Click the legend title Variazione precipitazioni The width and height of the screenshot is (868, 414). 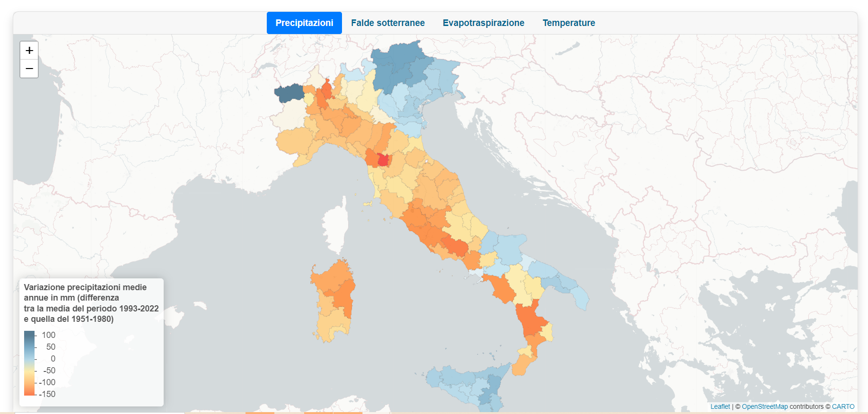coord(85,287)
